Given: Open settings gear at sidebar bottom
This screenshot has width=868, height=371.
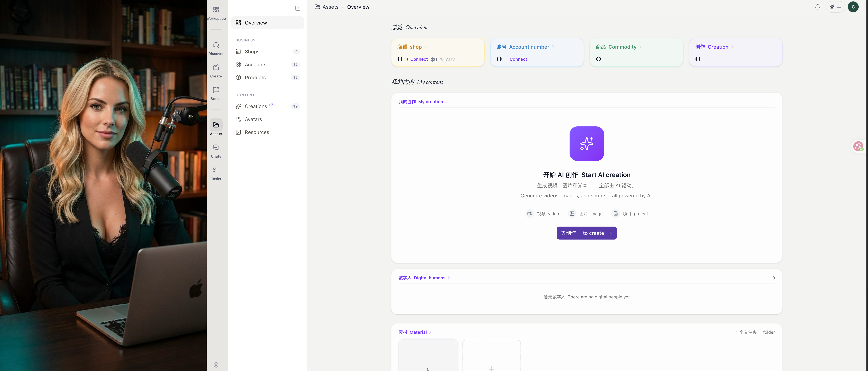Looking at the screenshot, I should pyautogui.click(x=216, y=365).
